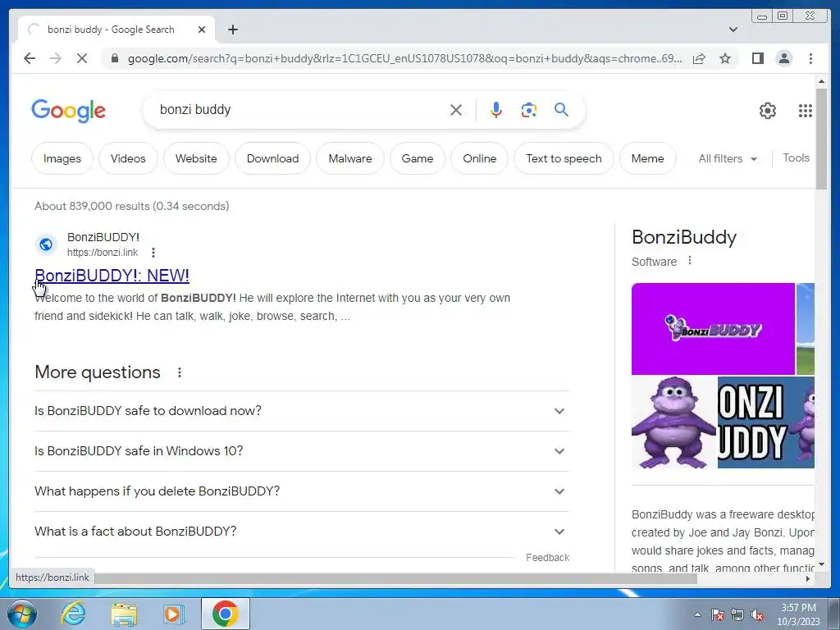Open a new tab with plus
Viewport: 840px width, 630px height.
(x=232, y=30)
